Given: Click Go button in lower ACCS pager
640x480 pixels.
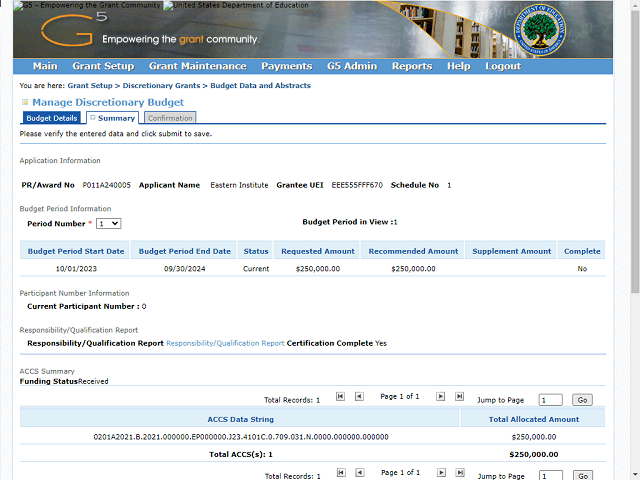Looking at the screenshot, I should pos(583,476).
